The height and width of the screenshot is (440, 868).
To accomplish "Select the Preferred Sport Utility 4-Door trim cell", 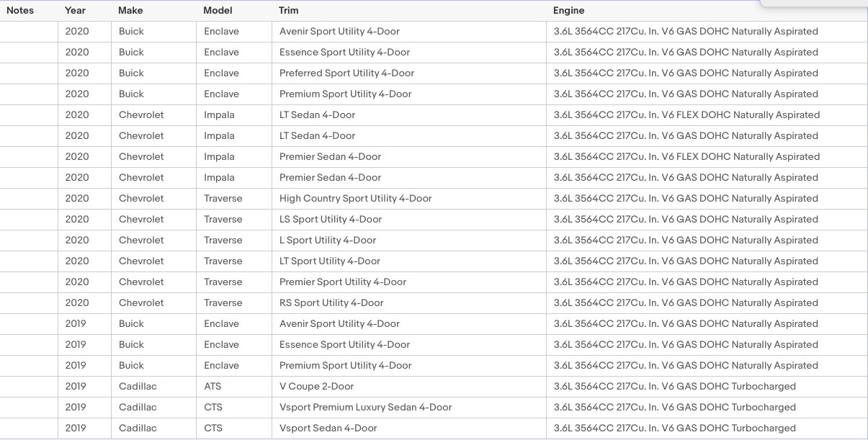I will tap(409, 73).
